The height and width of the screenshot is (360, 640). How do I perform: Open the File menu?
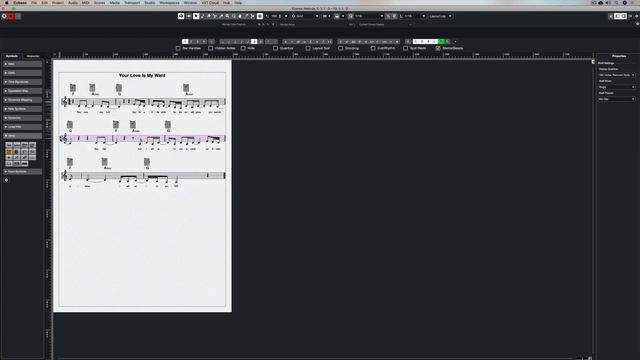(34, 2)
